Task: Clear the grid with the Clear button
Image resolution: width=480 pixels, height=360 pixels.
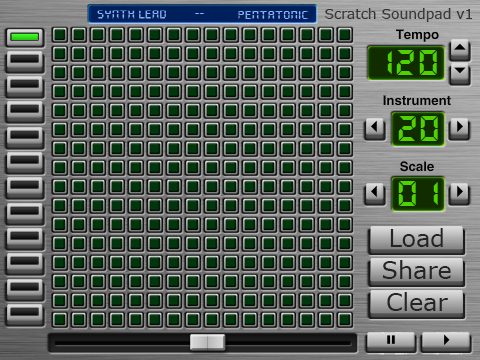Action: click(416, 304)
